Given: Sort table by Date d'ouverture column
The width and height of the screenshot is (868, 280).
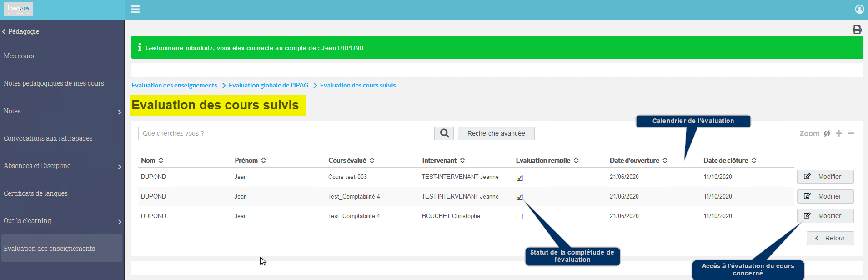Looking at the screenshot, I should click(638, 160).
